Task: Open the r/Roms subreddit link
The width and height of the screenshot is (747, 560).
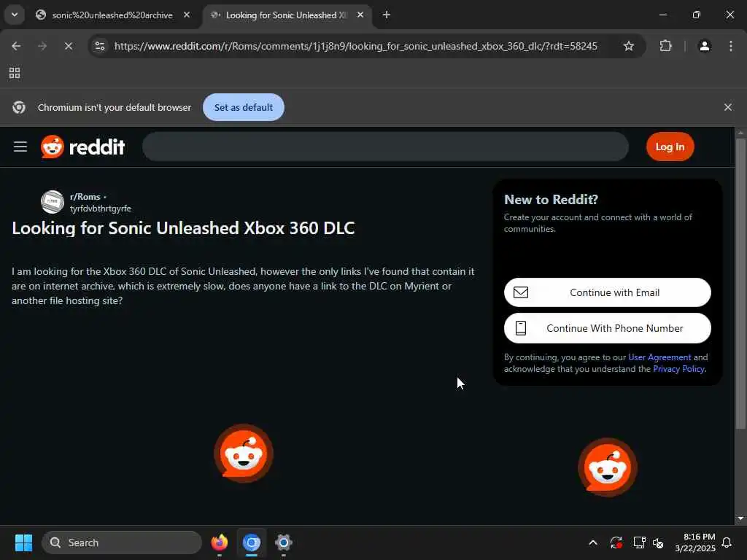Action: pos(85,197)
